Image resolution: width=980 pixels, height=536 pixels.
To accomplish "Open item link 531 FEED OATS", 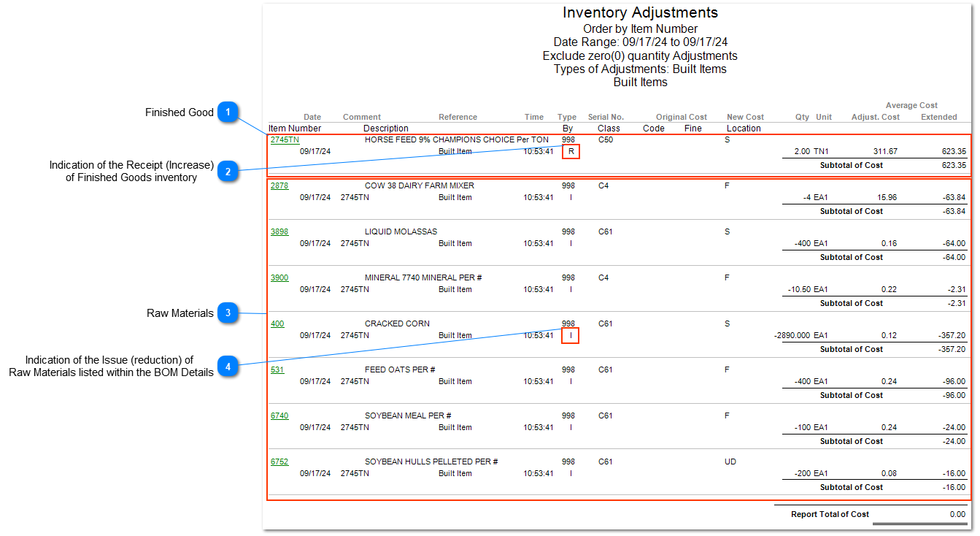I will coord(276,370).
